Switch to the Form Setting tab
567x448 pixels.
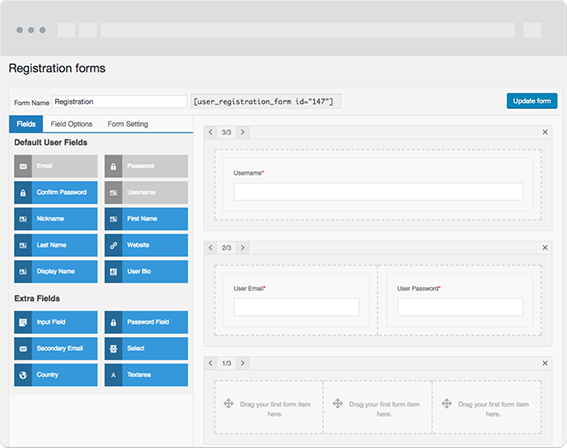(128, 124)
